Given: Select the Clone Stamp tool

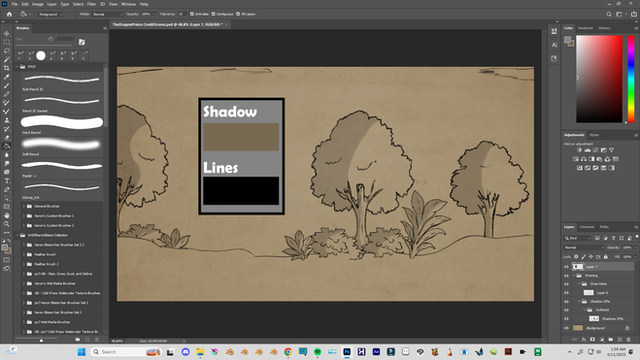Looking at the screenshot, I should [x=7, y=120].
